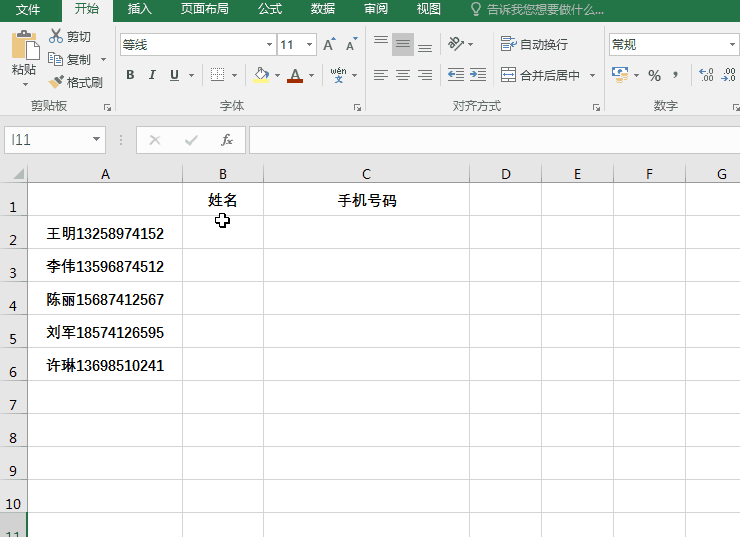Apply comma style

pyautogui.click(x=676, y=75)
